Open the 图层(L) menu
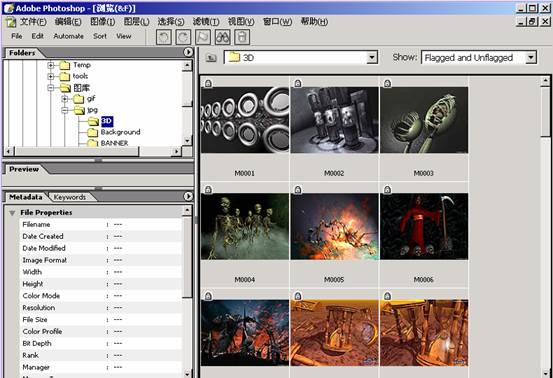The image size is (553, 378). 136,22
